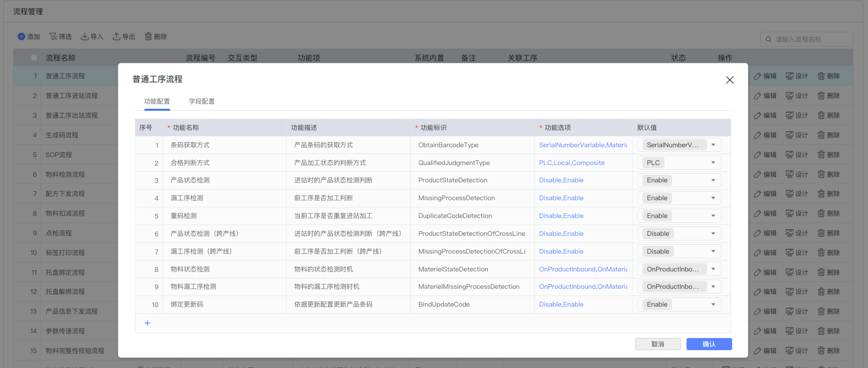Select the 功能配置 tab
The image size is (868, 368).
[x=157, y=101]
